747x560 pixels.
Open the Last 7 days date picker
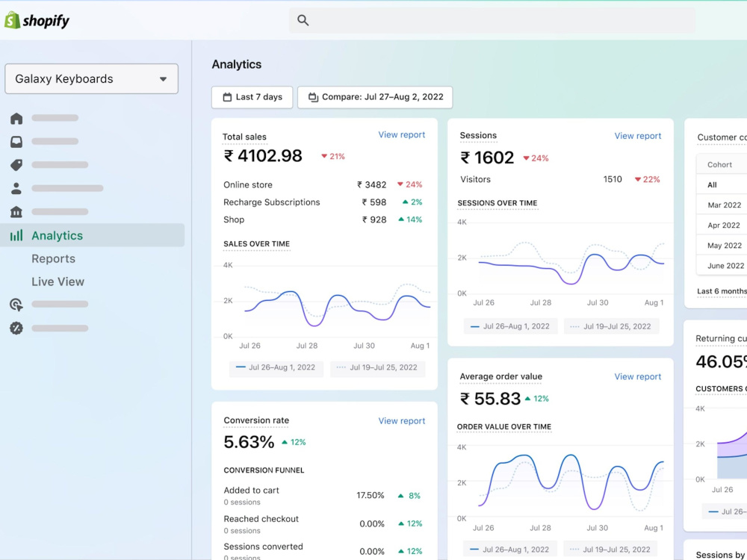tap(252, 97)
